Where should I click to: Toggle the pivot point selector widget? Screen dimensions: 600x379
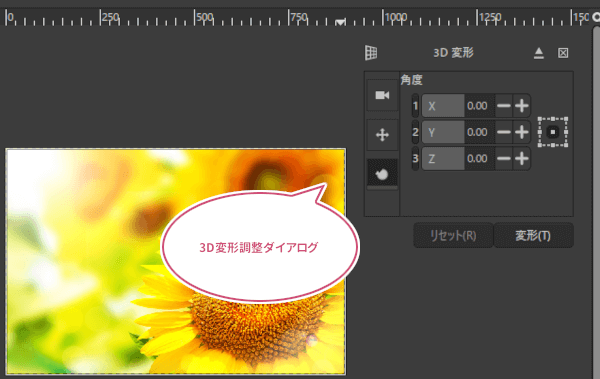coord(553,132)
